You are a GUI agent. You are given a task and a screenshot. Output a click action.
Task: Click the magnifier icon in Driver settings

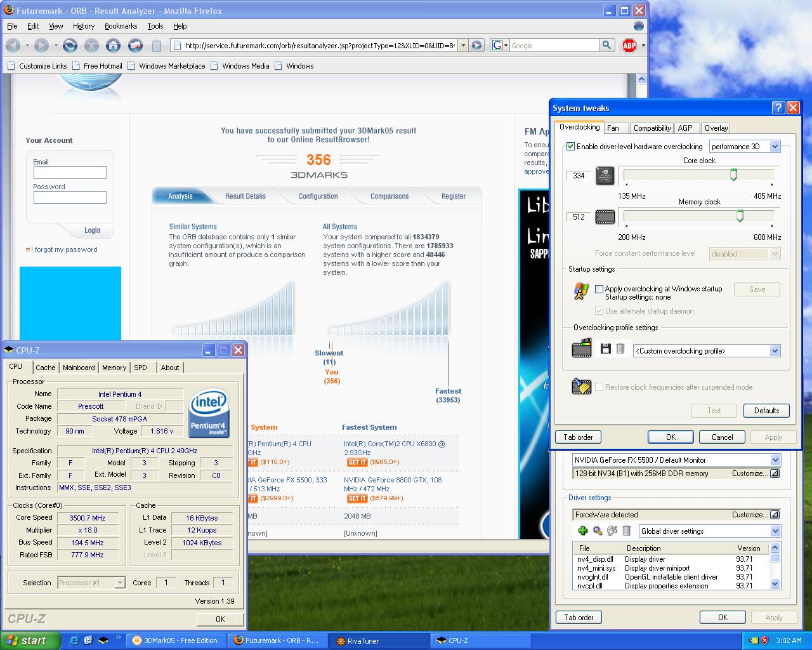pyautogui.click(x=598, y=531)
